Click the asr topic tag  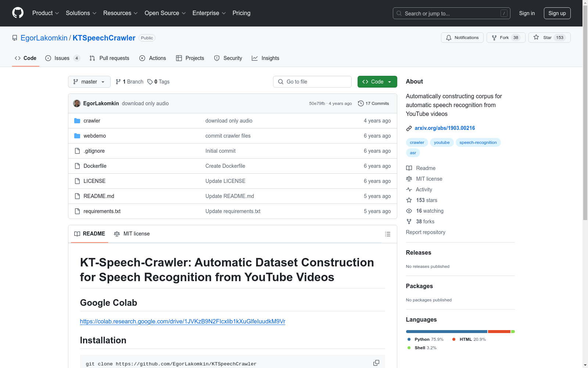[413, 153]
